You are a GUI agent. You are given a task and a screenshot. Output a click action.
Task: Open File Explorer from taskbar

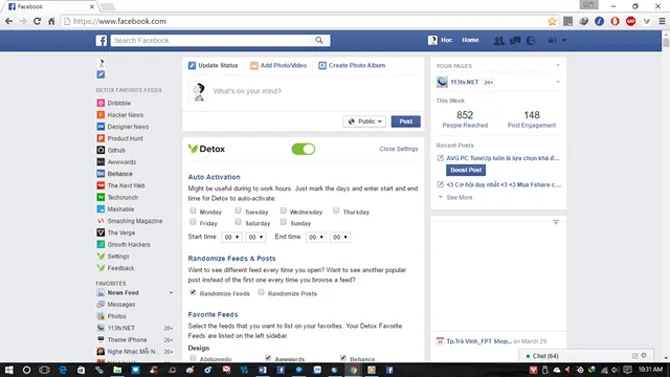pyautogui.click(x=117, y=370)
